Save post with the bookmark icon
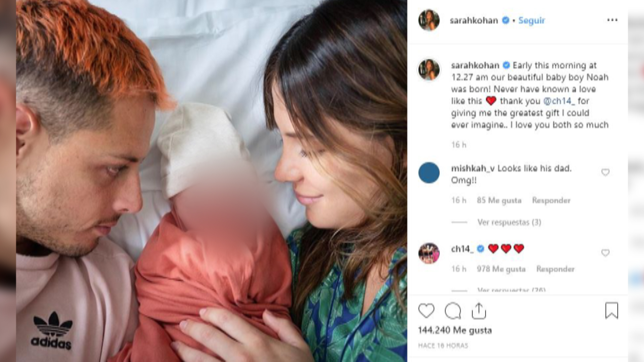 [611, 310]
